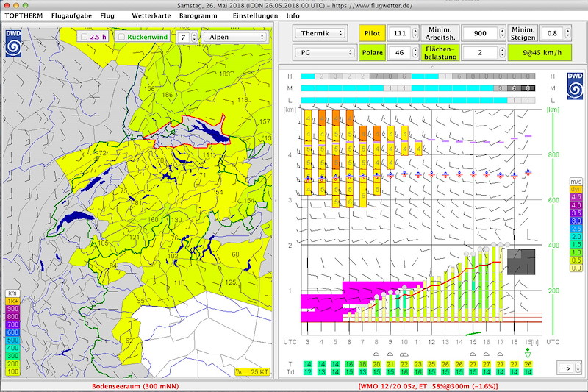Click the 2.0 m/s legend swatch
Image resolution: width=588 pixels, height=392 pixels.
coord(576,236)
